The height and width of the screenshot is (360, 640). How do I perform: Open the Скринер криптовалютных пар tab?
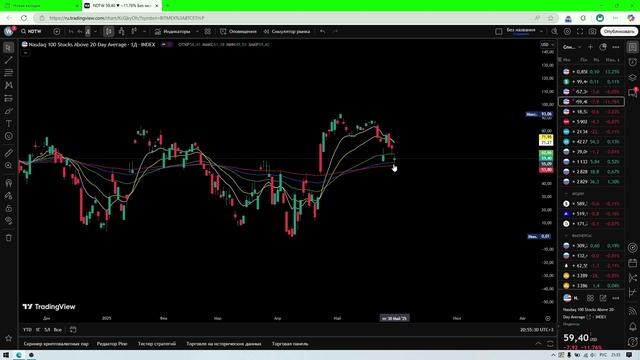(56, 344)
